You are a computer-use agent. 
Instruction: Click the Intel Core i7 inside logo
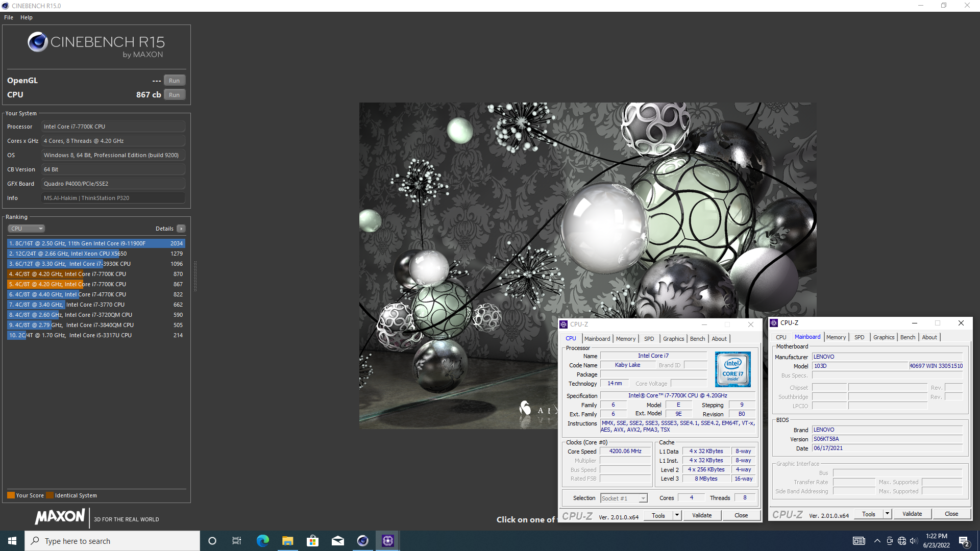pos(732,369)
